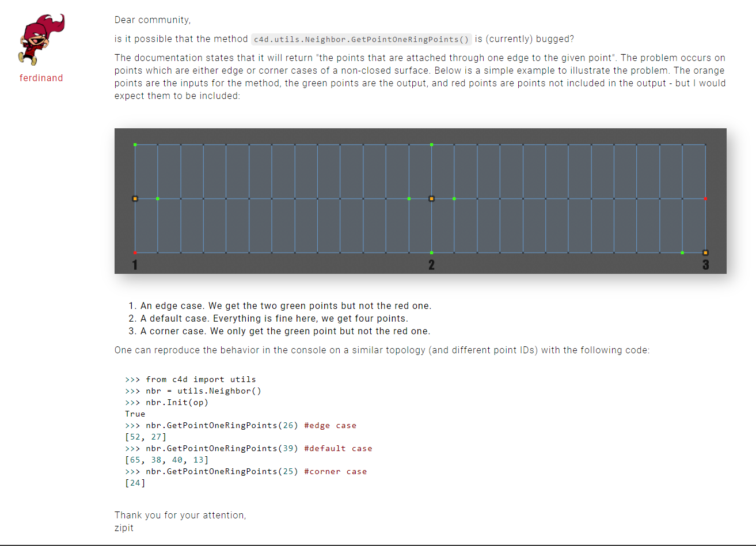The image size is (756, 546).
Task: Open ferdinand's avatar image
Action: point(41,40)
